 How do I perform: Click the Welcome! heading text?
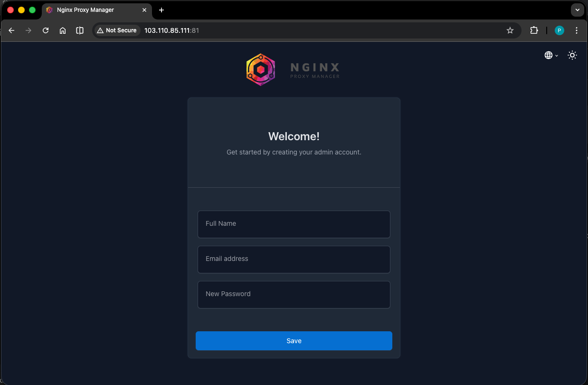pos(294,136)
